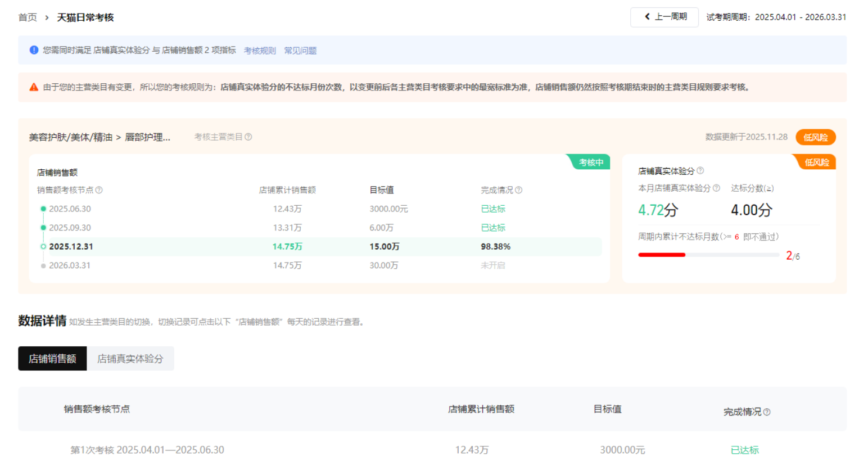Navigate to 首页 breadcrumb
Viewport: 868px width, 456px height.
[x=28, y=17]
